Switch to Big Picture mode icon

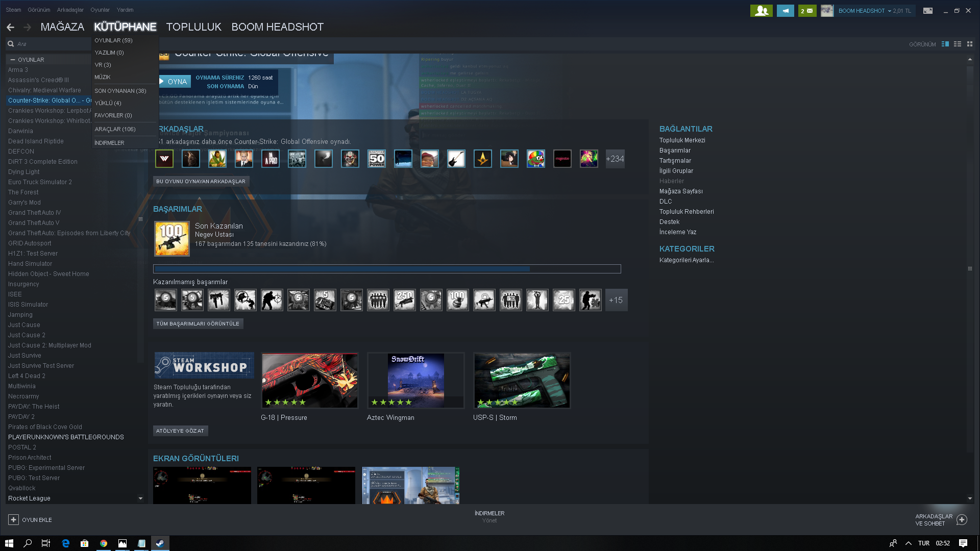(928, 11)
